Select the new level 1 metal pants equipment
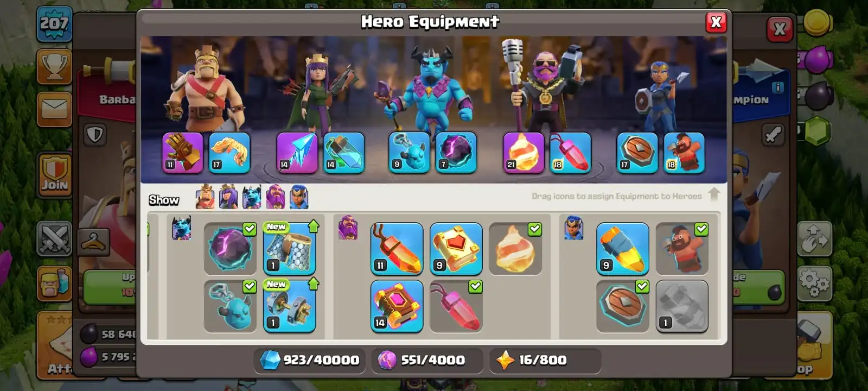This screenshot has width=868, height=391. point(290,249)
